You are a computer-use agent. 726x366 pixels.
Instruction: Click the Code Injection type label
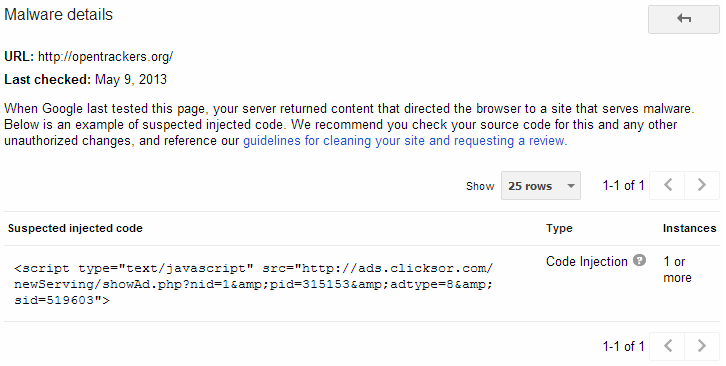(587, 261)
